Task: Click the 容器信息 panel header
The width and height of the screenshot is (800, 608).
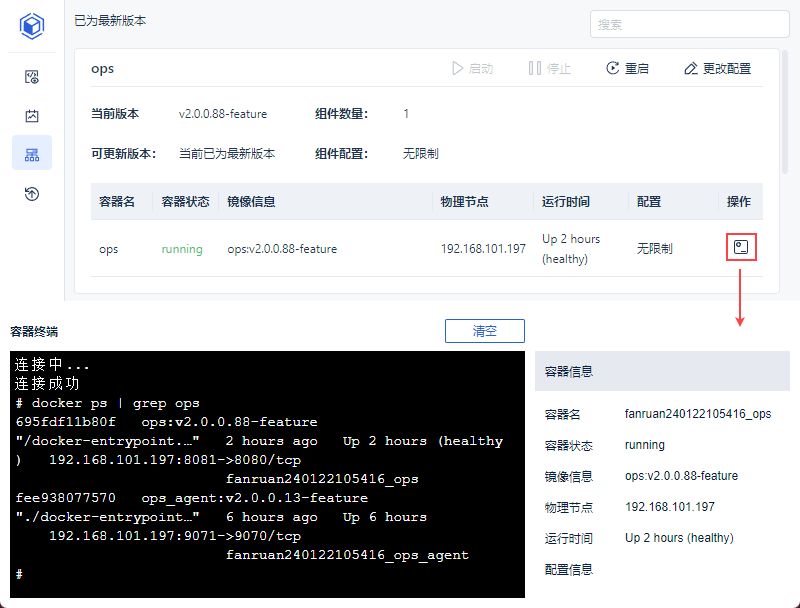Action: pos(662,371)
